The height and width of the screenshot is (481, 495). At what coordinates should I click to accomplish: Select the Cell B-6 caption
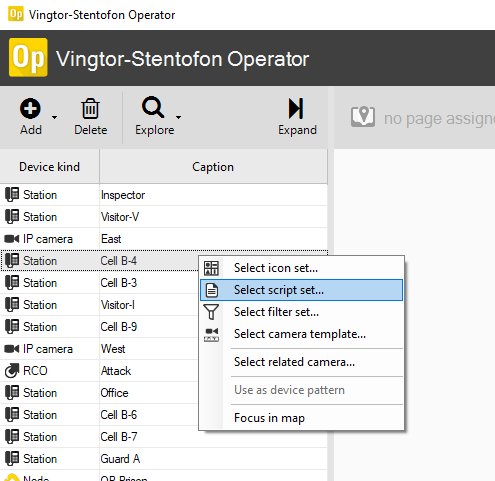click(119, 415)
